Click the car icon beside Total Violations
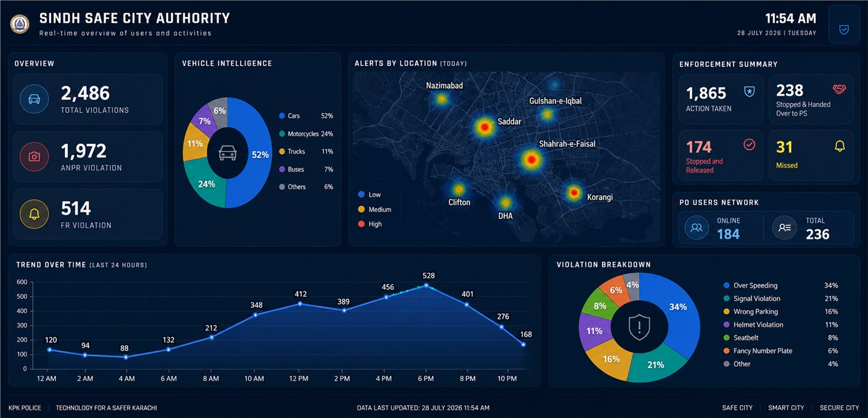This screenshot has height=418, width=868. tap(35, 99)
